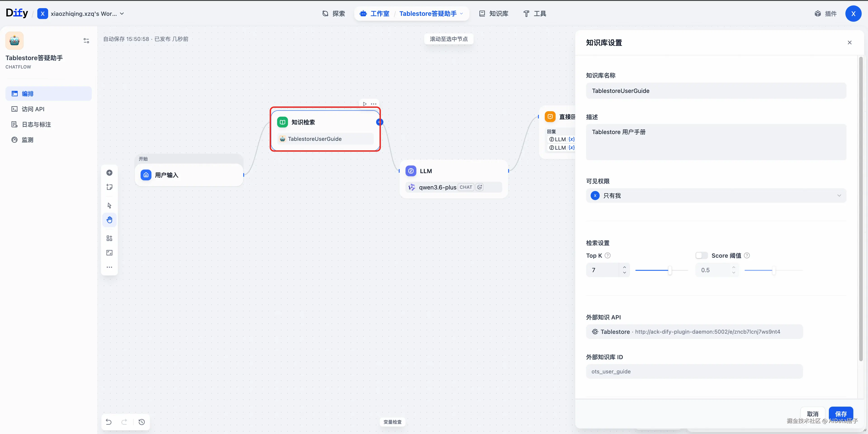Click the Tablestore答疑助手 robot app icon
Image resolution: width=868 pixels, height=434 pixels.
coord(14,41)
